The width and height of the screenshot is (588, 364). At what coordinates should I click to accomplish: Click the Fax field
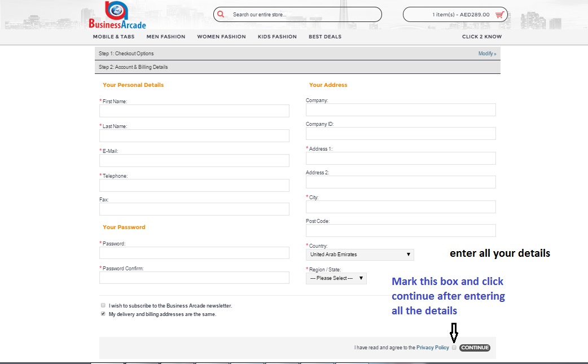(x=194, y=209)
